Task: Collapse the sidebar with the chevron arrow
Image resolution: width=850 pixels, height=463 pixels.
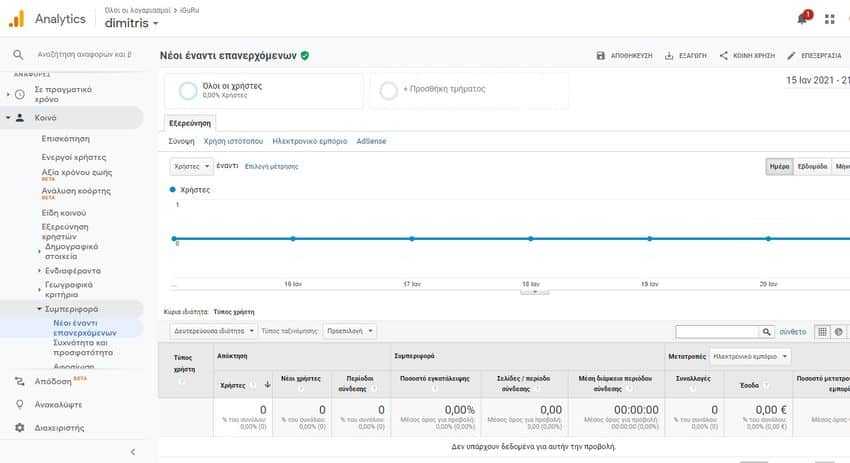Action: pos(133,452)
